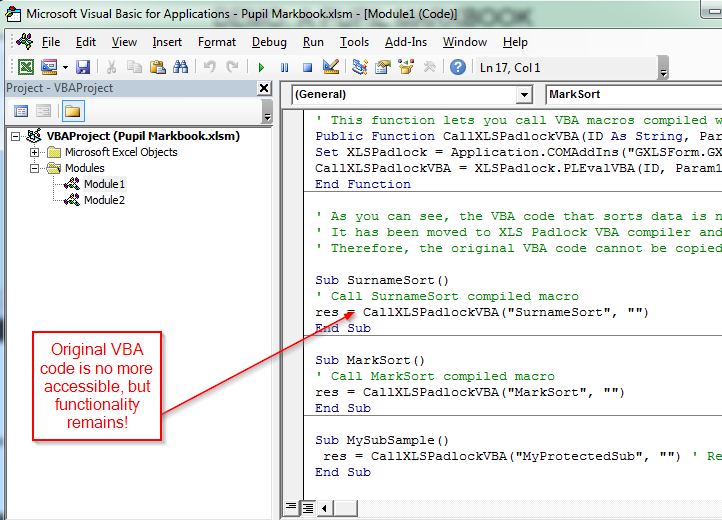Open the Run menu
The width and height of the screenshot is (722, 520).
313,42
